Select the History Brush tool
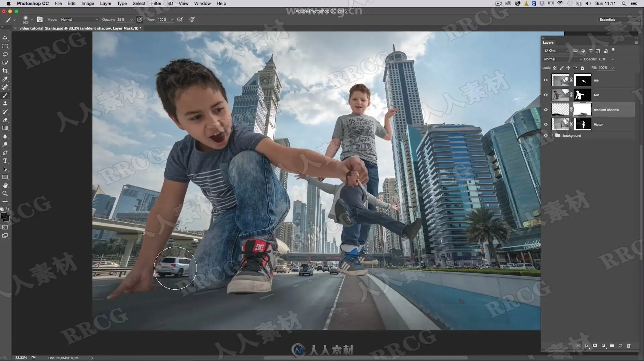Screen dimensions: 644x361 point(5,112)
